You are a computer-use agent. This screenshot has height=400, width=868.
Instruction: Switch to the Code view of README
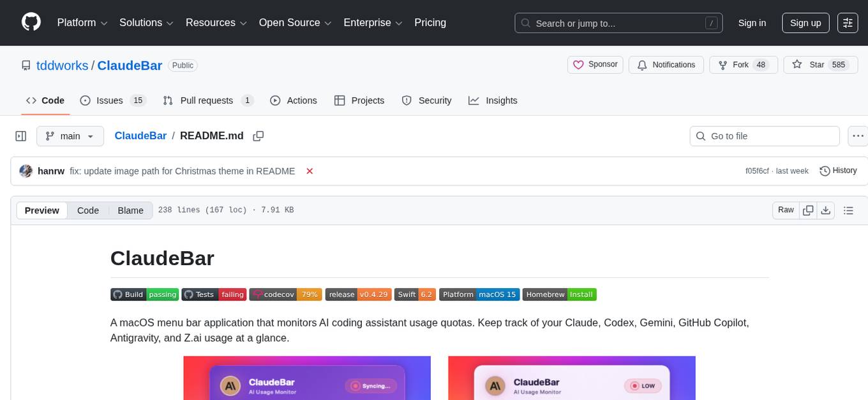87,210
